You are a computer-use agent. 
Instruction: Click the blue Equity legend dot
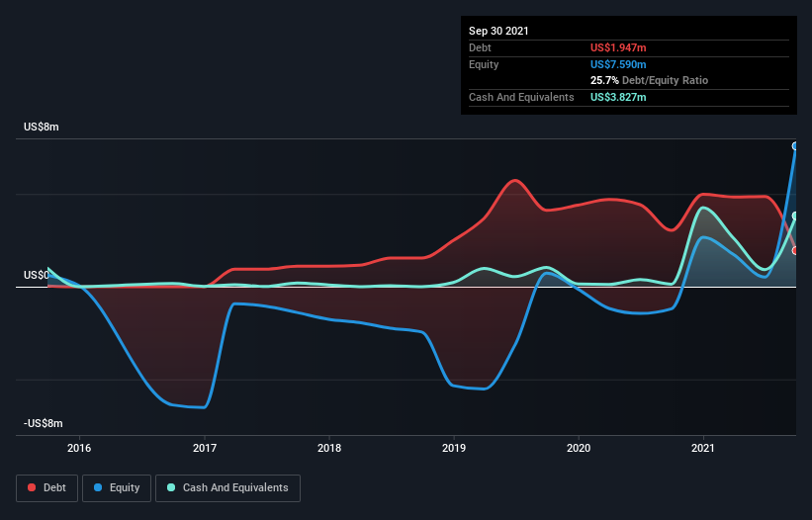[98, 487]
